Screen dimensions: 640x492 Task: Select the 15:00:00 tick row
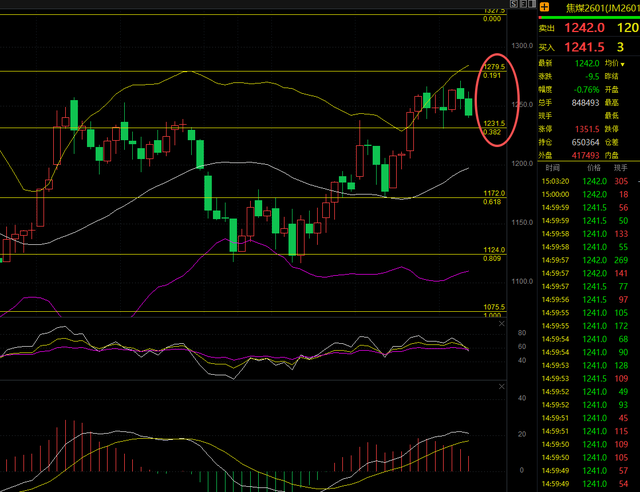[589, 194]
